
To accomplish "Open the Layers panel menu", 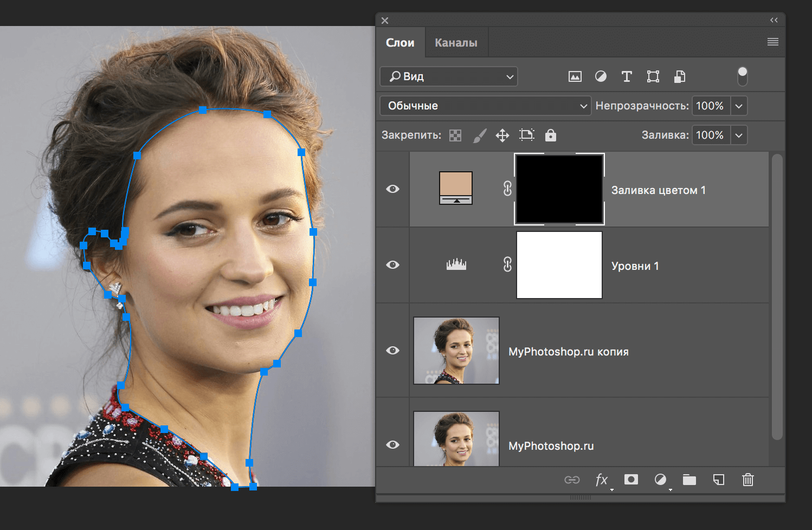I will pyautogui.click(x=773, y=42).
